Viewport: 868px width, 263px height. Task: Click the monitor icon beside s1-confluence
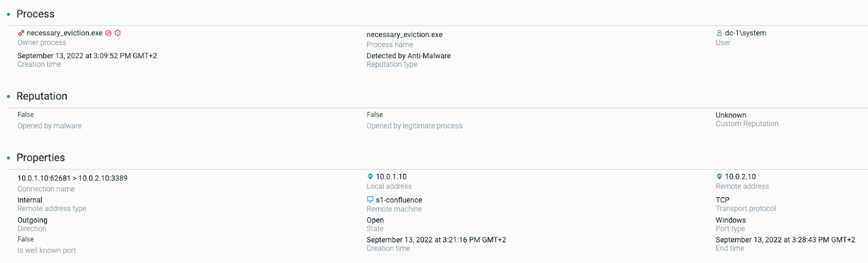click(371, 200)
